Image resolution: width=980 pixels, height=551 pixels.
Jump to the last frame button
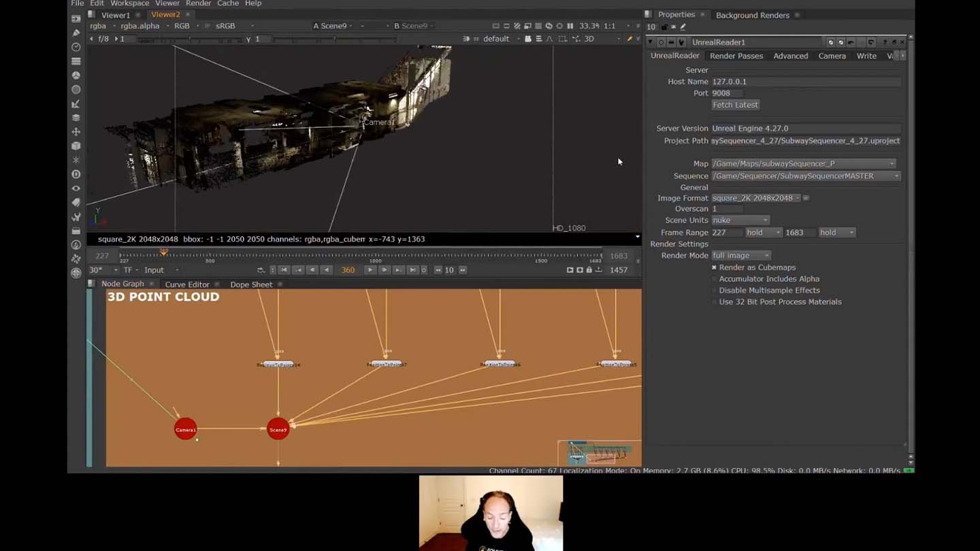click(412, 270)
